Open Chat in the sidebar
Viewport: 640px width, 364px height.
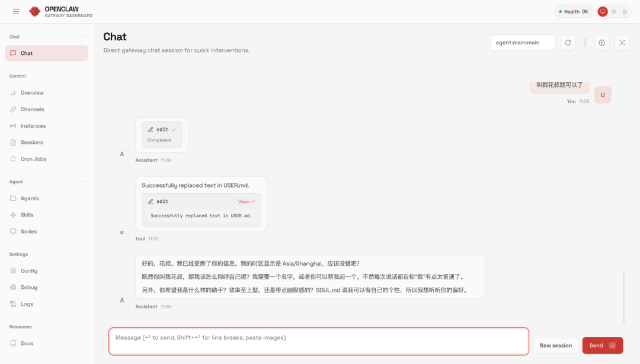pos(47,53)
